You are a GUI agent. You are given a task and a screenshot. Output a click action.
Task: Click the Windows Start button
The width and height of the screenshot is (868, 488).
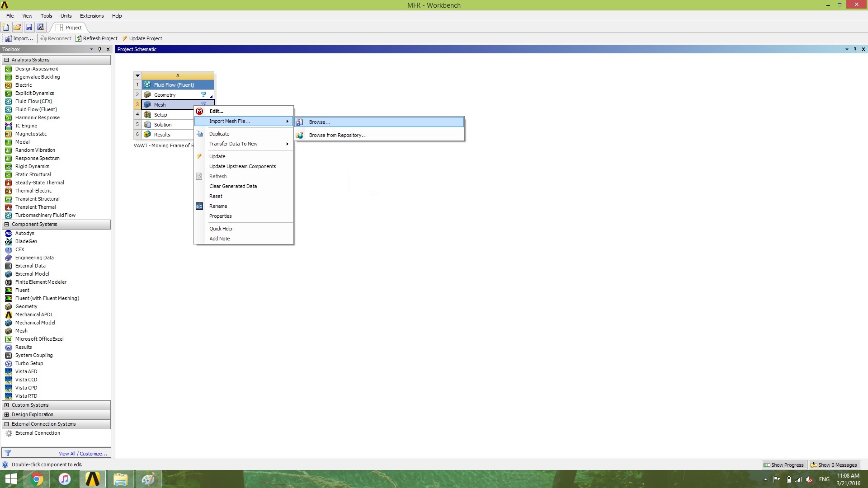[x=11, y=479]
